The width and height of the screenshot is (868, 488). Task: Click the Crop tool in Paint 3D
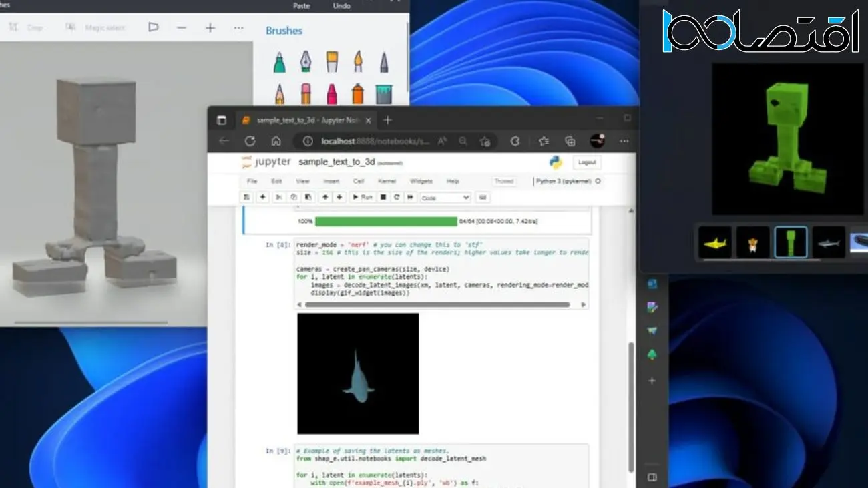(x=25, y=27)
